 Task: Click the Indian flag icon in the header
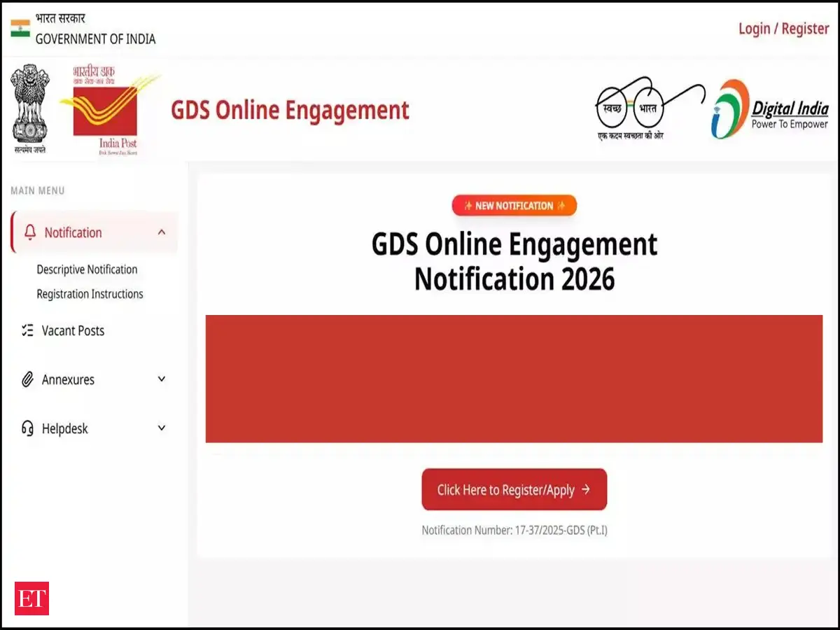click(x=19, y=28)
